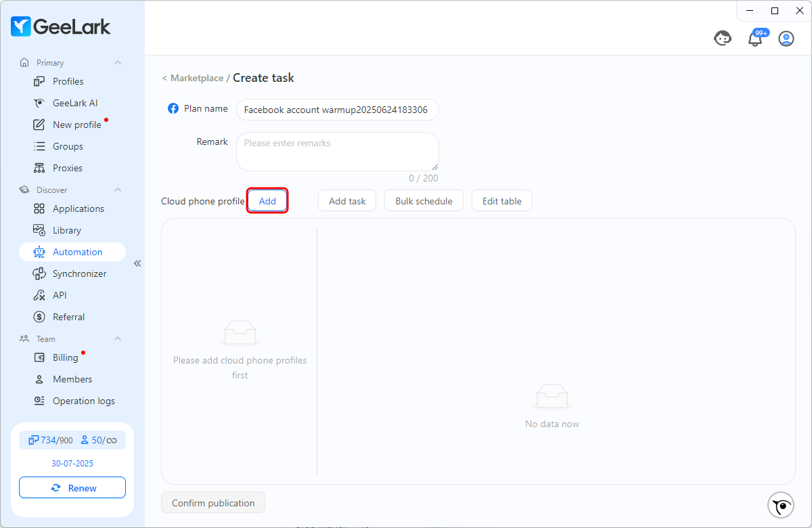The image size is (812, 528).
Task: Open notifications bell with 99+ badge
Action: click(755, 39)
